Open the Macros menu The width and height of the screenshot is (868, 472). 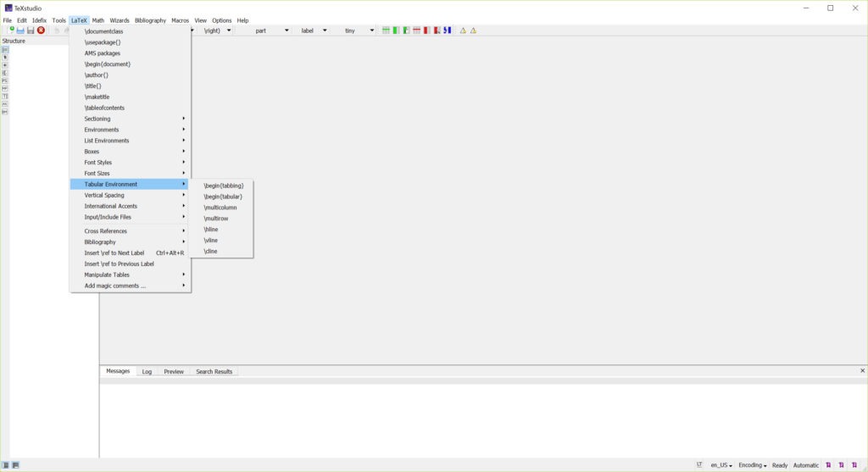(180, 20)
